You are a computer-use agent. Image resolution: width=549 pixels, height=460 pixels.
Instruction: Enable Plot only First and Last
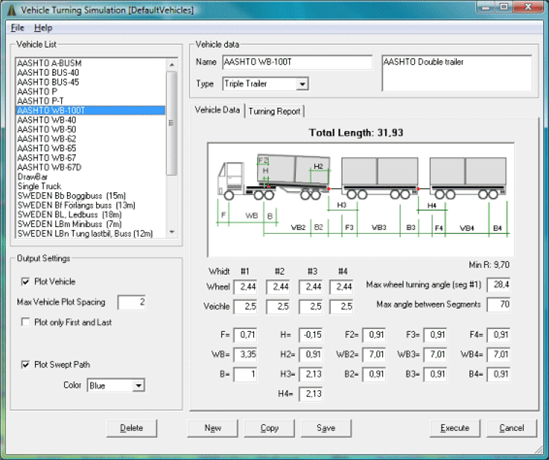coord(26,322)
